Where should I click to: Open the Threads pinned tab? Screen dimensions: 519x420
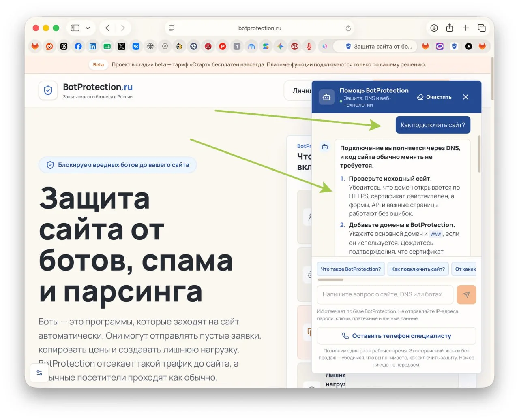[x=64, y=46]
